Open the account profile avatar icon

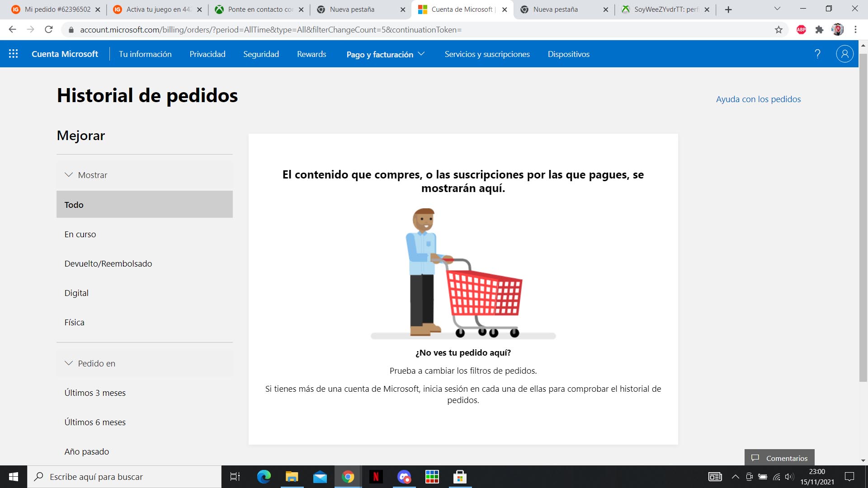coord(844,54)
